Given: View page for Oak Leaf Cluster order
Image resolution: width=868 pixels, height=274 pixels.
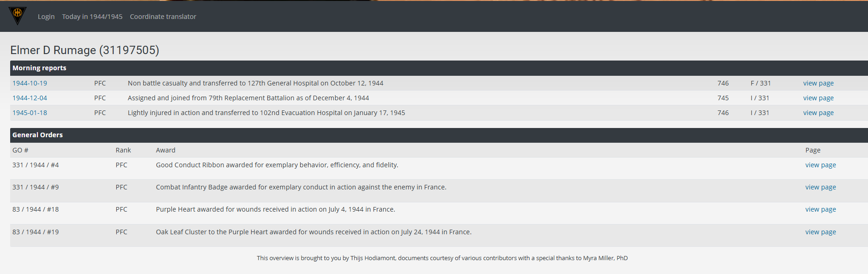Looking at the screenshot, I should point(820,232).
